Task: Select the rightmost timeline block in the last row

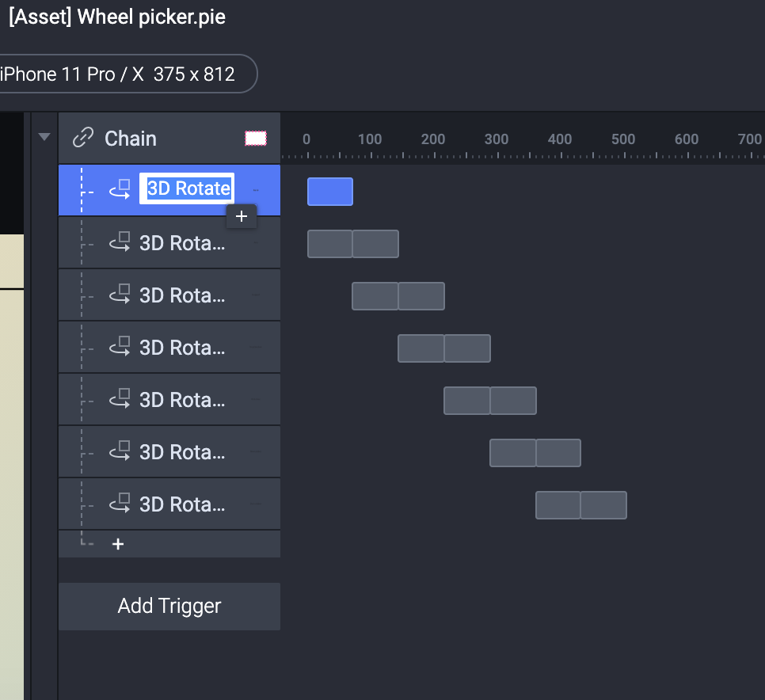Action: pyautogui.click(x=603, y=505)
